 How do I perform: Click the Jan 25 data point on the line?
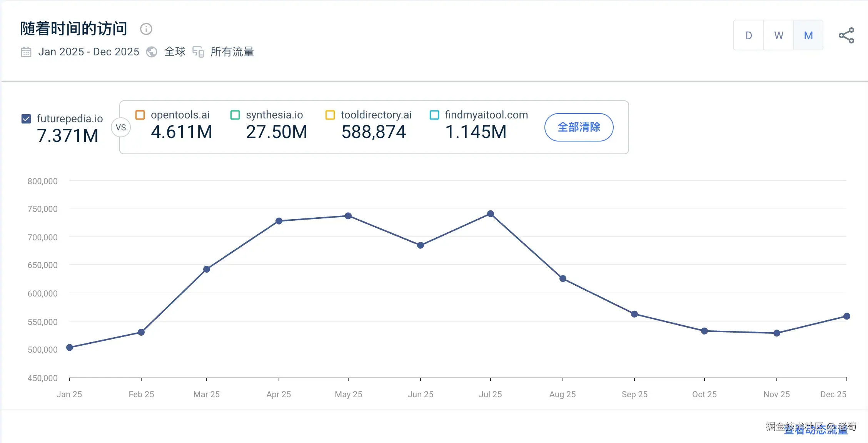click(x=70, y=348)
